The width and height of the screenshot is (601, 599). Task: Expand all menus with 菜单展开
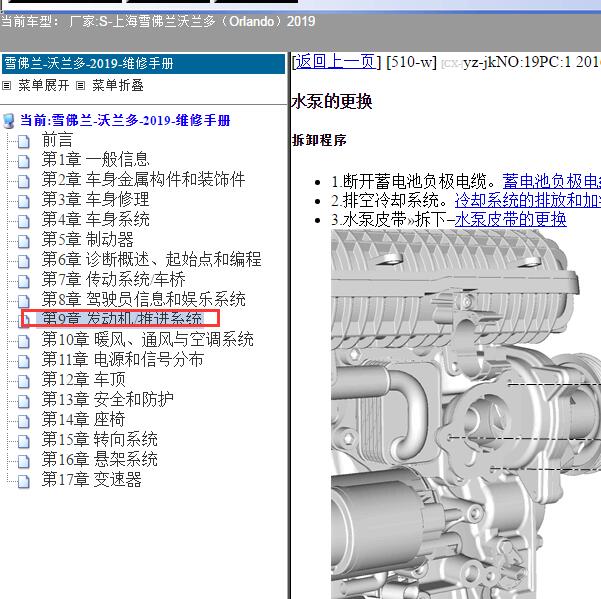[43, 85]
